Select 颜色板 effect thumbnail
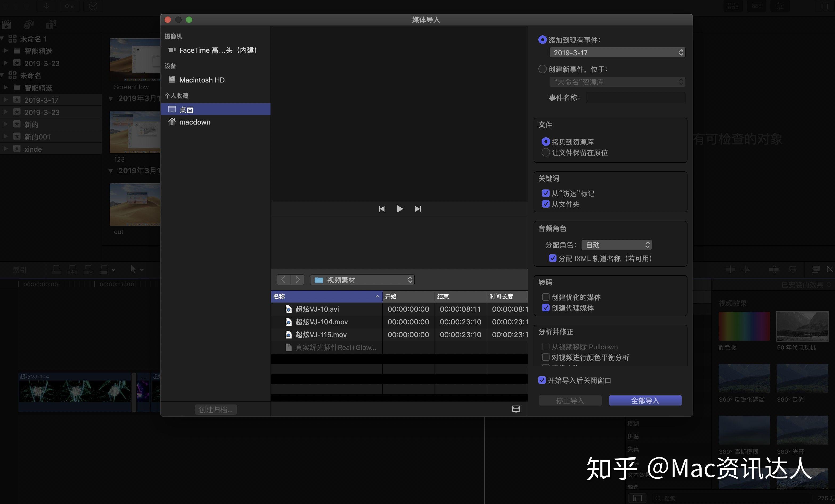 click(744, 326)
